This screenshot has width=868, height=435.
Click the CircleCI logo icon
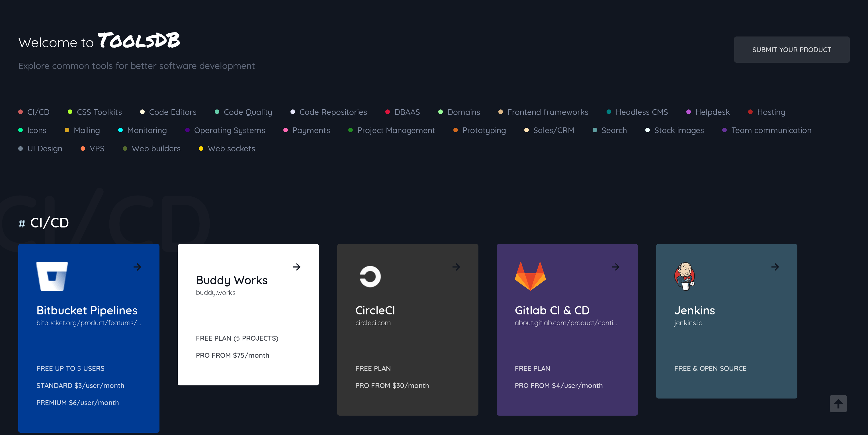[370, 277]
